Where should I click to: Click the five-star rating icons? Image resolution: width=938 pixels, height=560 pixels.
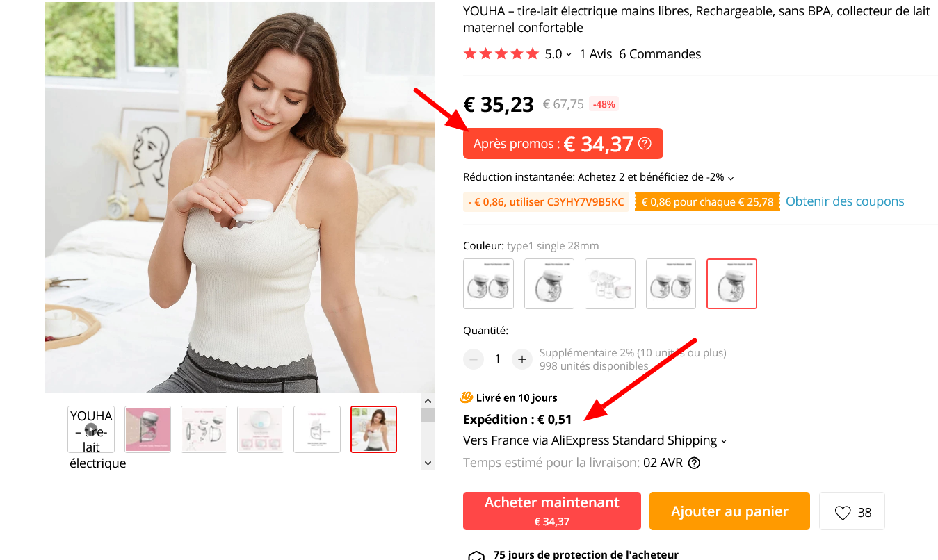point(501,53)
